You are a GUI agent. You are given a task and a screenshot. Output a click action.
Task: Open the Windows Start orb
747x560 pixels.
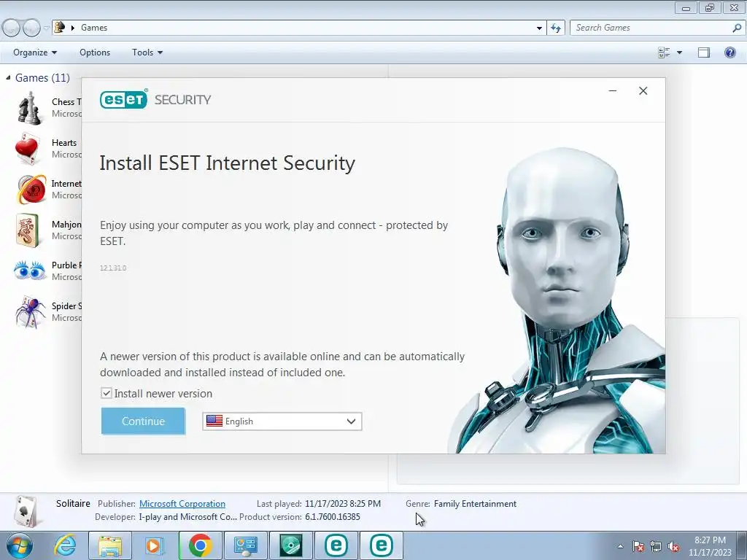tap(20, 545)
